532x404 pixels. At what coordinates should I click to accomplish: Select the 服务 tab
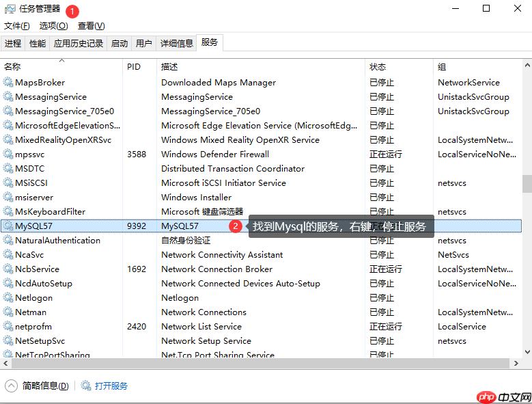tap(210, 42)
